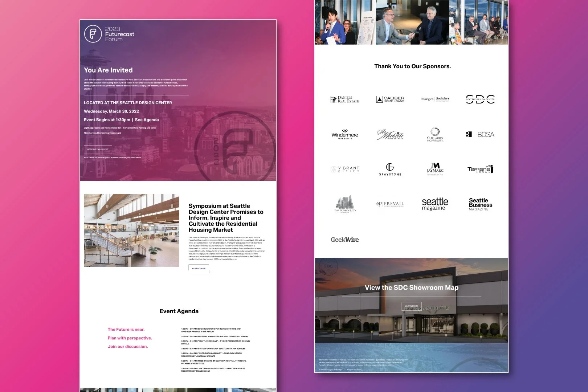Viewport: 588px width, 392px height.
Task: Click the Ste. Michelle Wine Estates logo
Action: (x=390, y=134)
